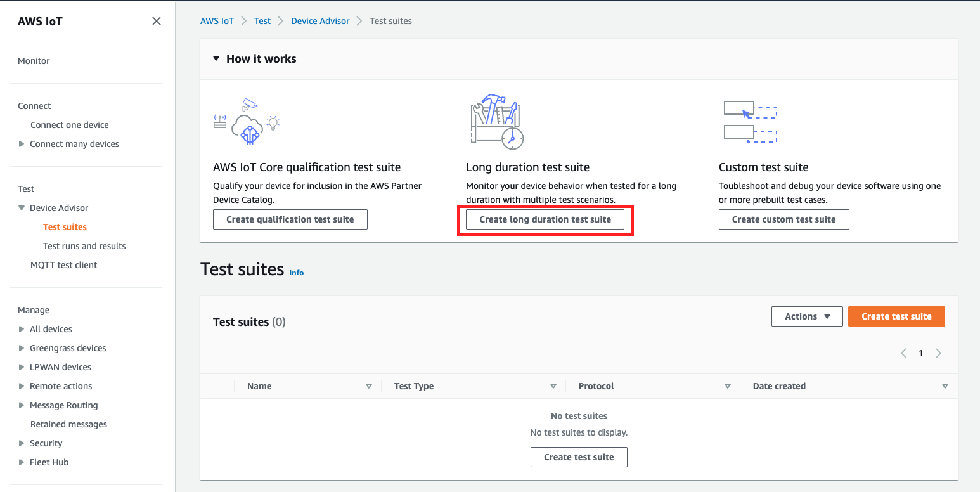The image size is (980, 492).
Task: Collapse the Device Advisor section
Action: click(21, 207)
